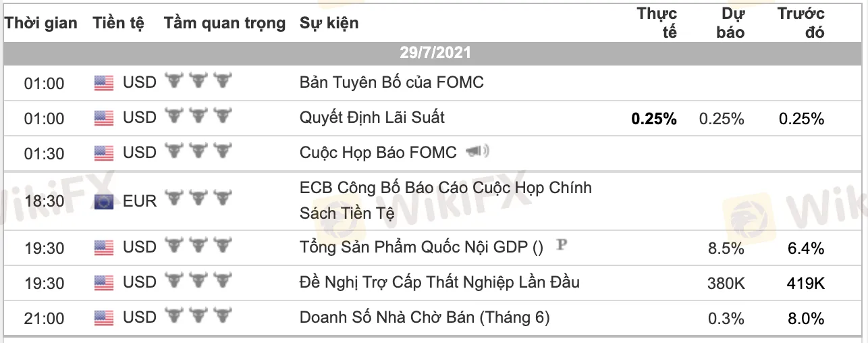The width and height of the screenshot is (868, 343).
Task: Open the Tổng Sản Phẩm Quốc Nội GDP event
Action: 421,248
